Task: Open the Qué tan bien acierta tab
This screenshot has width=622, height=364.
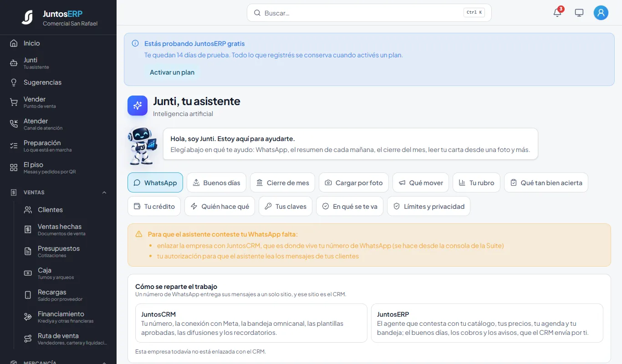Action: point(546,182)
